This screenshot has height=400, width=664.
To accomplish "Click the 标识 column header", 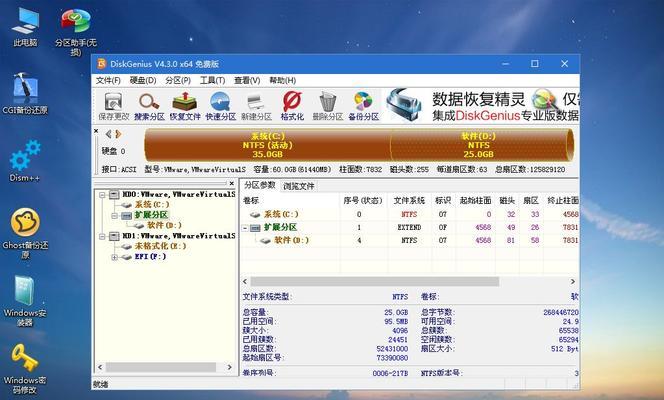I will [x=443, y=200].
